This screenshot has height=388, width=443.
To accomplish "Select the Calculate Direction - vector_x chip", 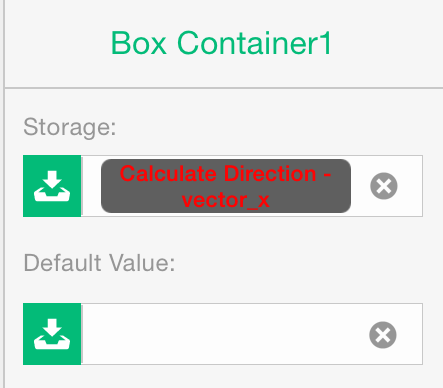I will click(226, 186).
